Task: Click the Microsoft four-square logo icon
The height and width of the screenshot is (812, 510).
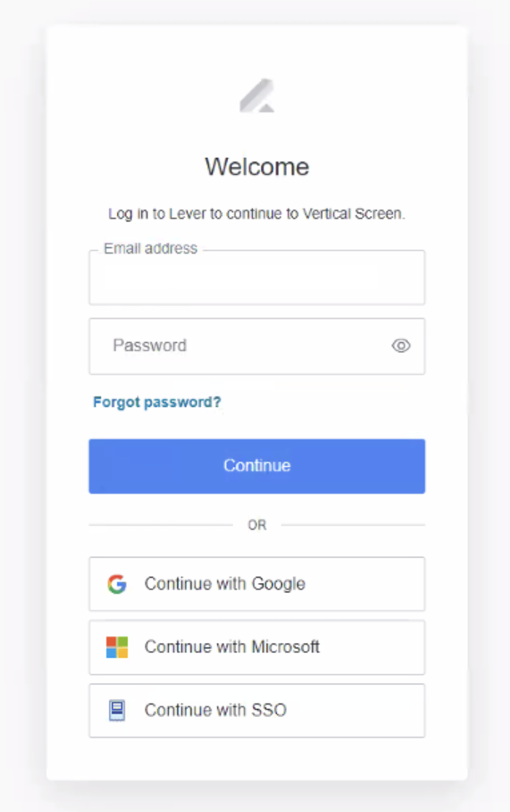Action: (x=117, y=647)
